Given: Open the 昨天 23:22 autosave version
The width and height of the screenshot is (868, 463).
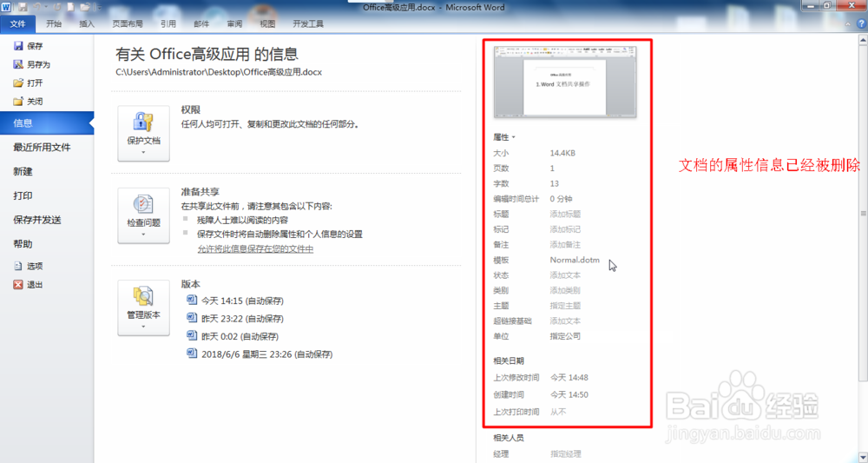Looking at the screenshot, I should (242, 319).
